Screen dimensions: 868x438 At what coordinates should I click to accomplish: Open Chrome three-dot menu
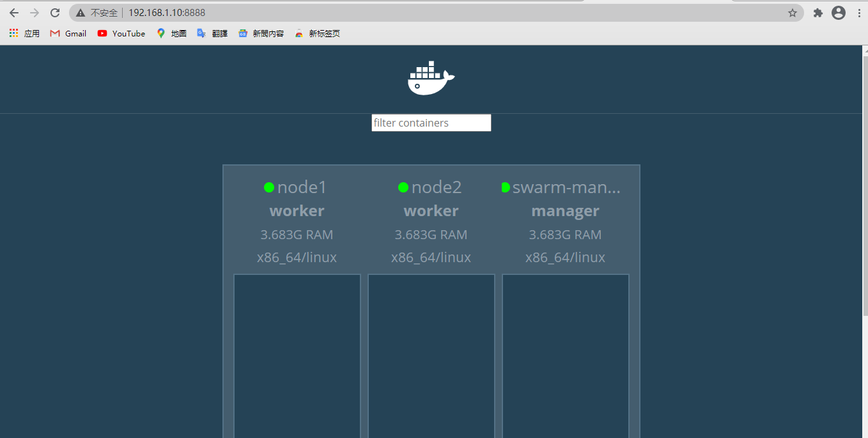(x=859, y=13)
